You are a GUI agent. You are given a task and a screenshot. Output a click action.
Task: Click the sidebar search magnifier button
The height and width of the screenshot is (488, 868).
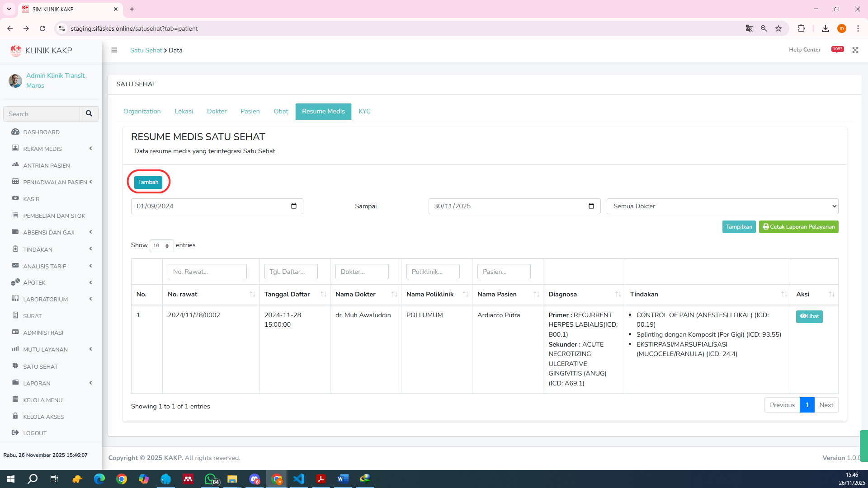click(89, 114)
